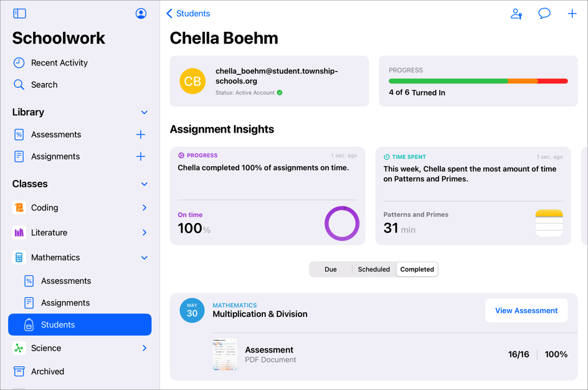The height and width of the screenshot is (390, 588).
Task: Collapse the Classes section chevron
Action: (x=145, y=184)
